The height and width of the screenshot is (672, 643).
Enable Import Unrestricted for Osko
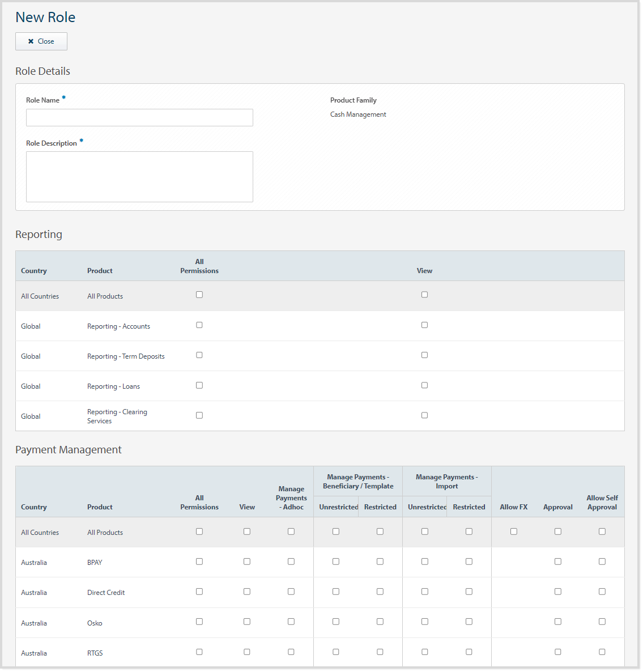tap(425, 622)
